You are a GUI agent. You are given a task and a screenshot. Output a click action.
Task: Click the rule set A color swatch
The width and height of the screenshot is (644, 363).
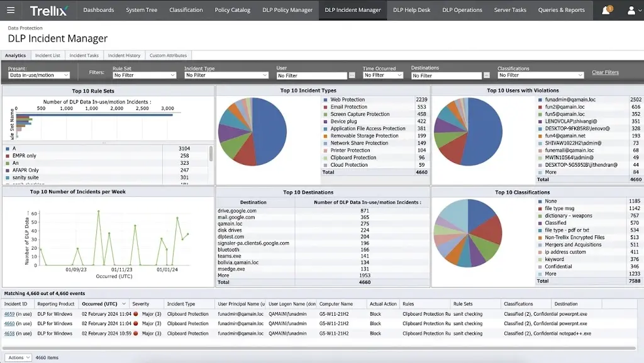(x=8, y=148)
